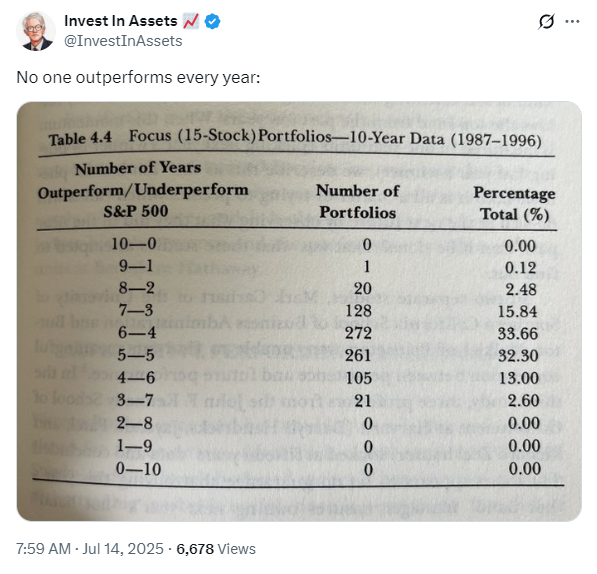Click the 6,678 Views count
This screenshot has width=597, height=574.
pos(216,549)
